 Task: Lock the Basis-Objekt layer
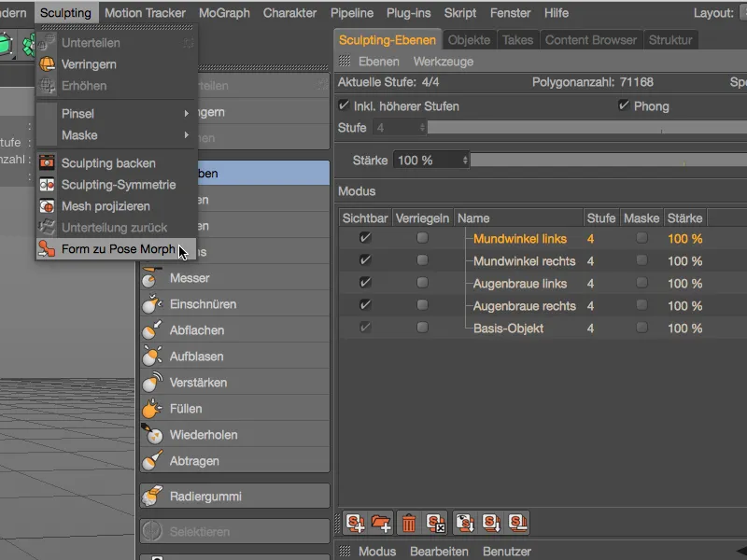point(422,328)
